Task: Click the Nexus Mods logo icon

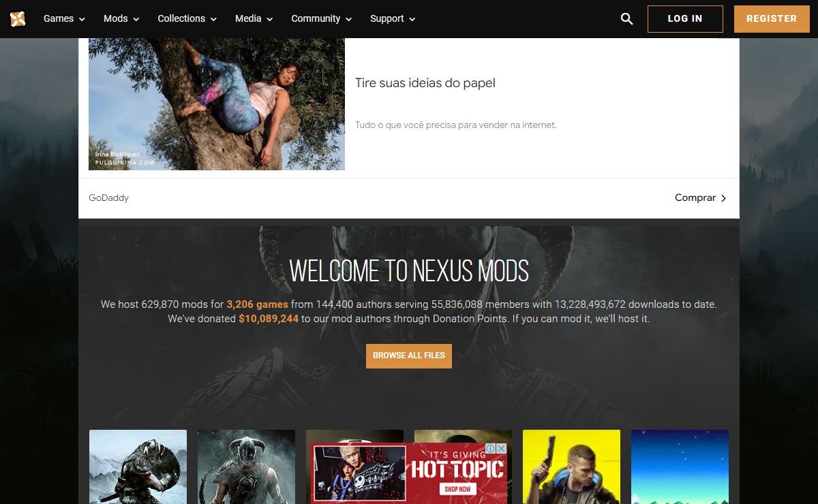Action: click(18, 18)
